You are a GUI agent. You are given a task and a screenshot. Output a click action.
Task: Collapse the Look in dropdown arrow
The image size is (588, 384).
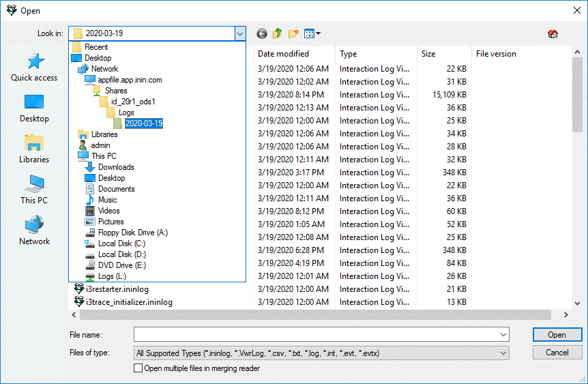239,33
